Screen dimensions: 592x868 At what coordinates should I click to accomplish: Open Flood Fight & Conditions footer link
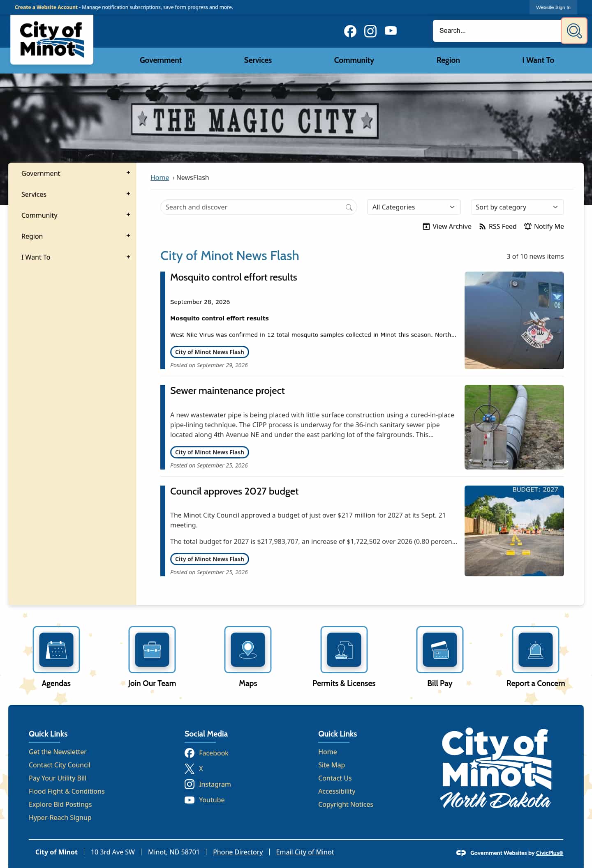tap(67, 791)
